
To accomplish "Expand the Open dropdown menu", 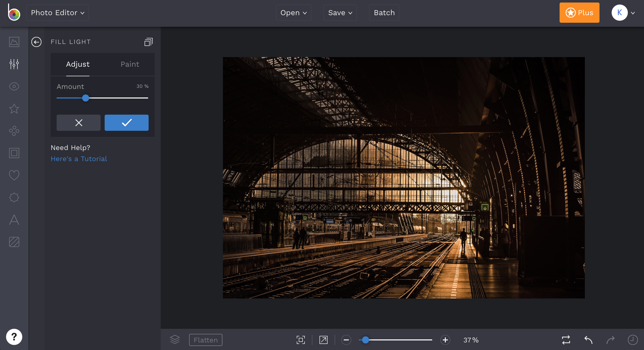I will (293, 13).
